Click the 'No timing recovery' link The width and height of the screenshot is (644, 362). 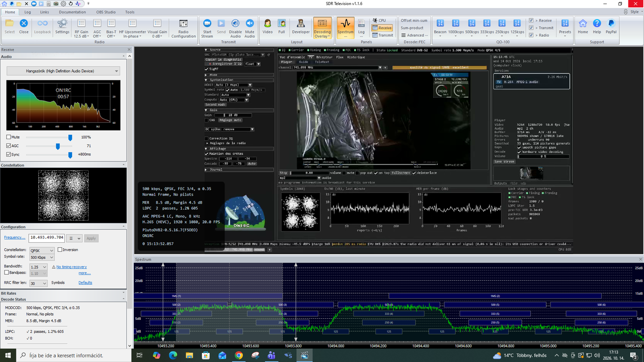pyautogui.click(x=71, y=267)
